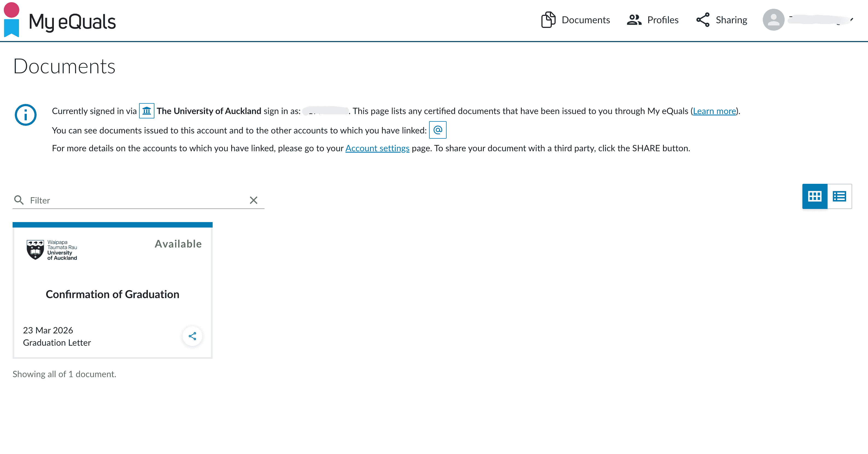The height and width of the screenshot is (454, 868).
Task: Focus the Filter text field
Action: pos(135,200)
